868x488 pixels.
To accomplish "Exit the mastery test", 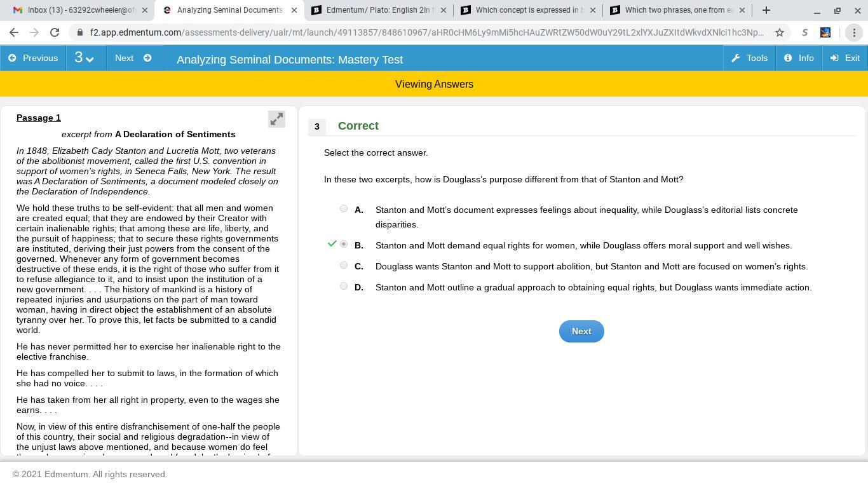I will (x=845, y=58).
